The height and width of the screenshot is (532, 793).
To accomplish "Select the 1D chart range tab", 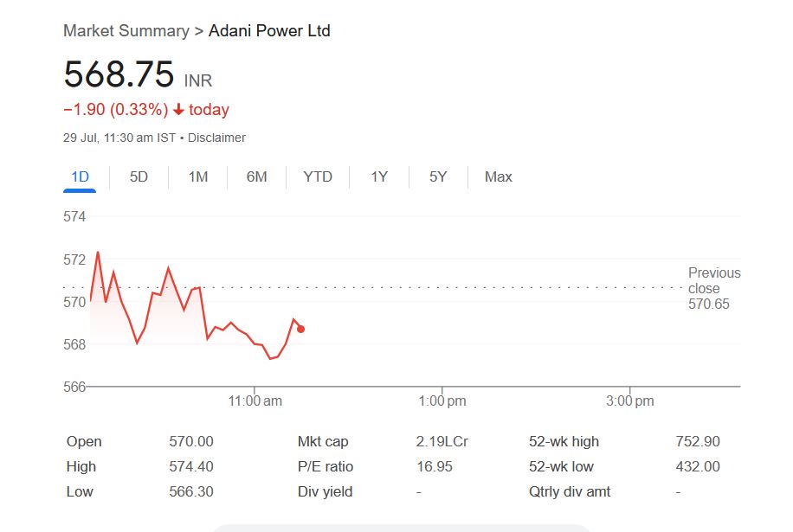I will (x=80, y=176).
